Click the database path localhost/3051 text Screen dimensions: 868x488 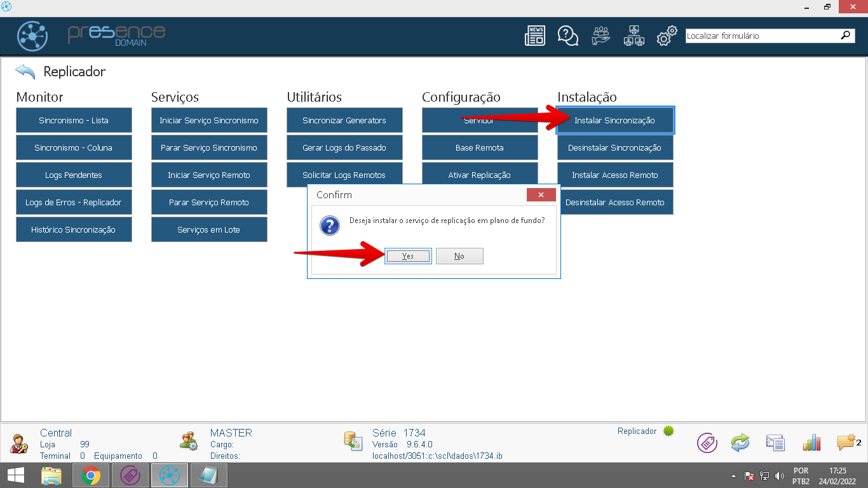(437, 456)
